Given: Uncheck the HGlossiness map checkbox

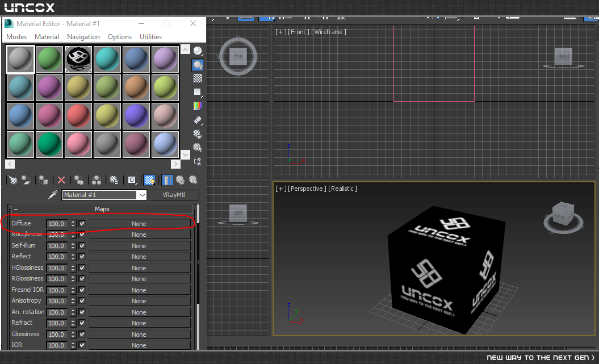Looking at the screenshot, I should click(x=82, y=268).
